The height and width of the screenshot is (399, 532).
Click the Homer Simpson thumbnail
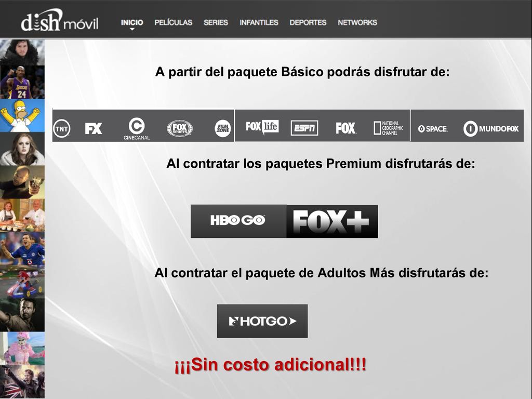(22, 115)
